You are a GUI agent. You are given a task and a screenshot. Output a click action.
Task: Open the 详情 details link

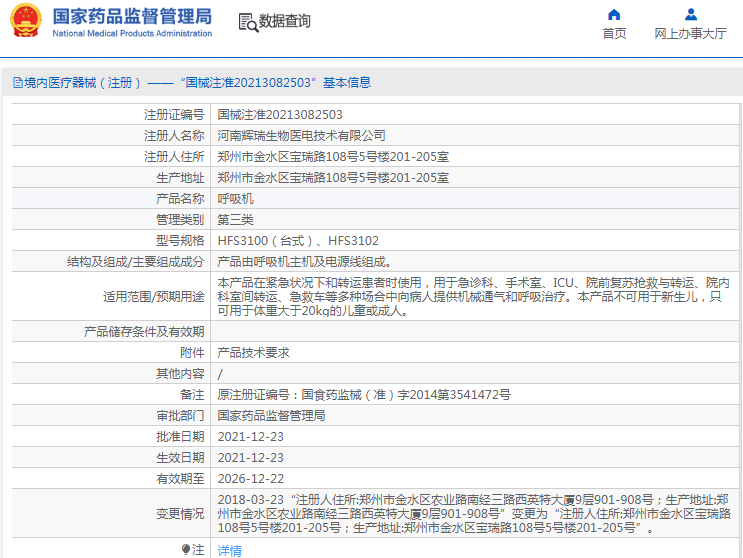229,550
